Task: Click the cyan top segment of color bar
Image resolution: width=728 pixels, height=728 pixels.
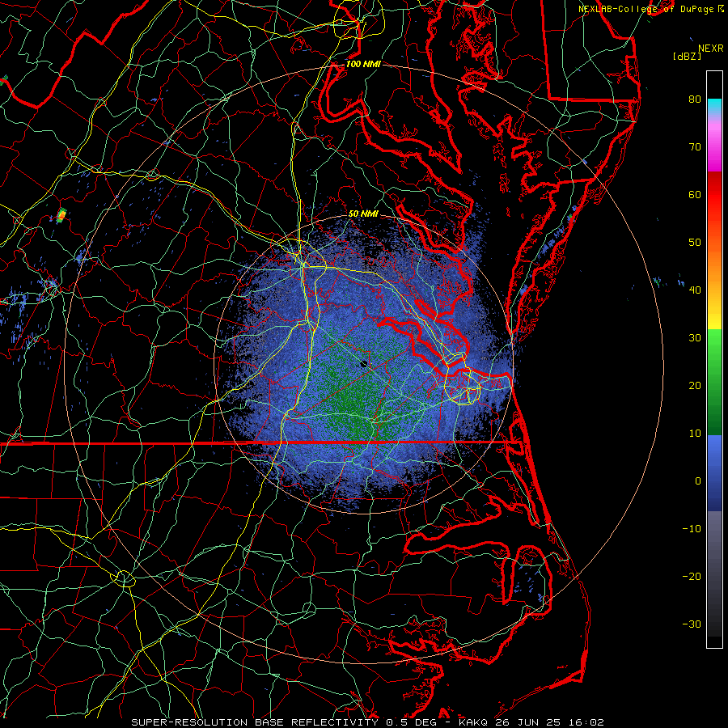Action: [x=714, y=104]
